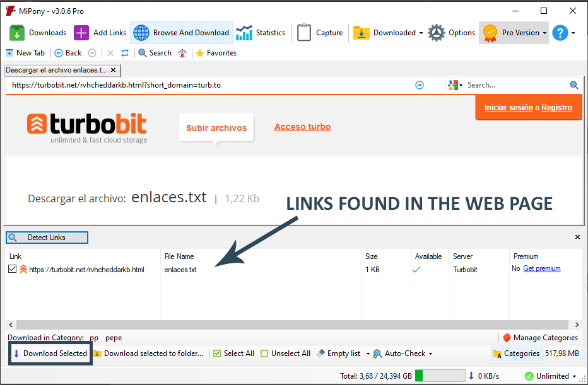Go to the browser home icon

click(182, 53)
